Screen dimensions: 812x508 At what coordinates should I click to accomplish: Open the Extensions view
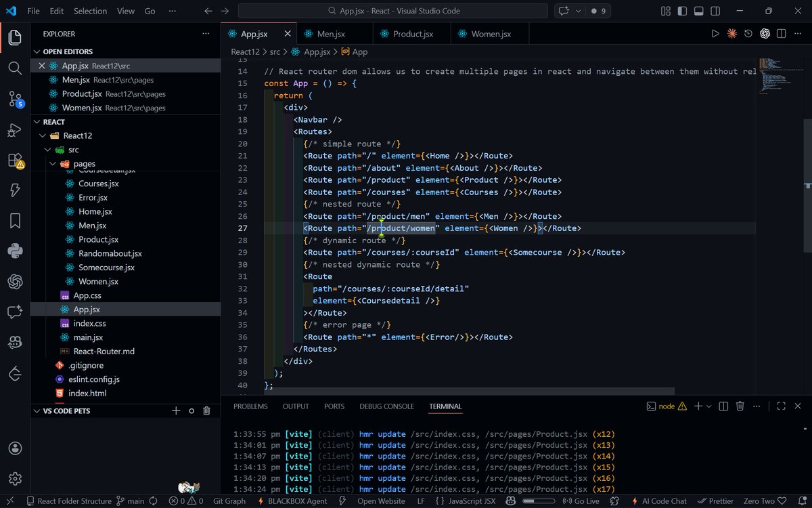(15, 161)
